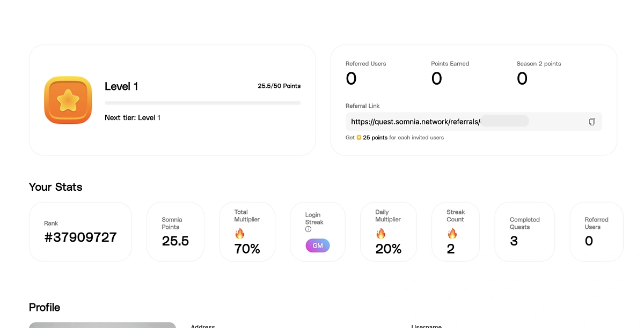This screenshot has height=328, width=644.
Task: Click the Referred Users count at top
Action: 351,79
